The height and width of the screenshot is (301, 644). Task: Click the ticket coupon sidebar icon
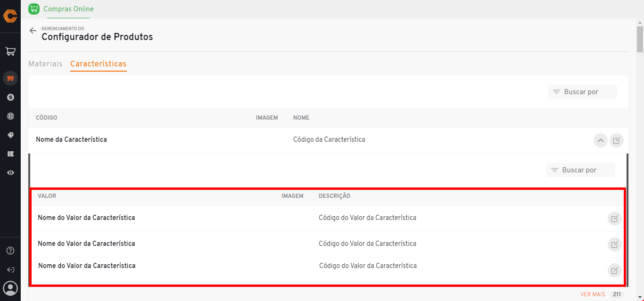(10, 154)
